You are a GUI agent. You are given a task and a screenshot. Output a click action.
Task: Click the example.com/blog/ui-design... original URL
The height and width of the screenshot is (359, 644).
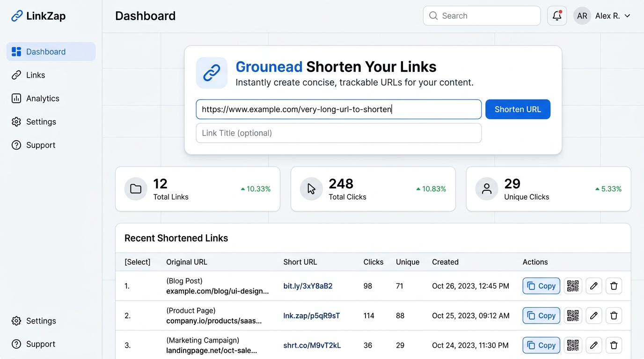click(x=218, y=291)
